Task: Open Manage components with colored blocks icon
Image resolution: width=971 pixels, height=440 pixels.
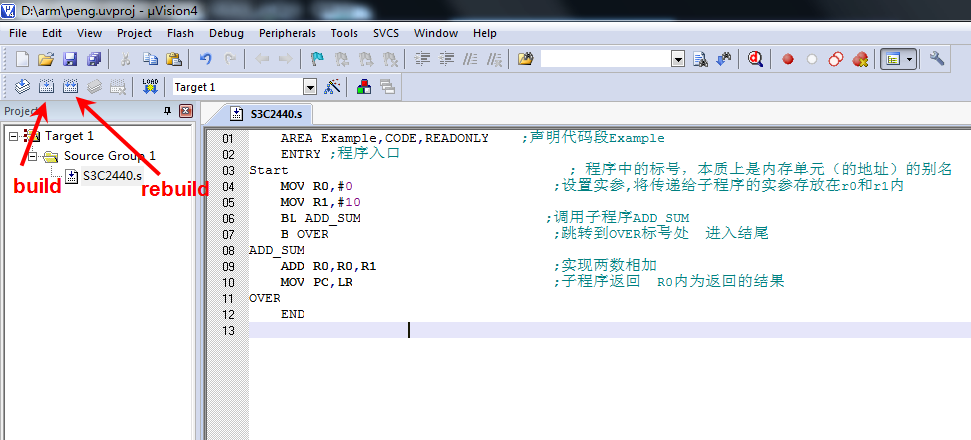Action: pyautogui.click(x=364, y=87)
